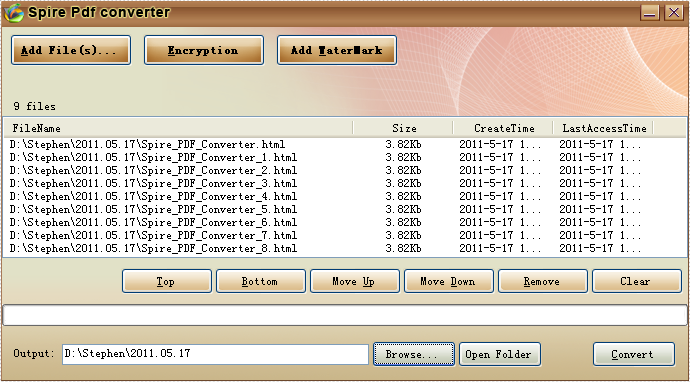Select the Spire_PDF_Converter.html file row
This screenshot has width=690, height=382.
click(x=345, y=144)
